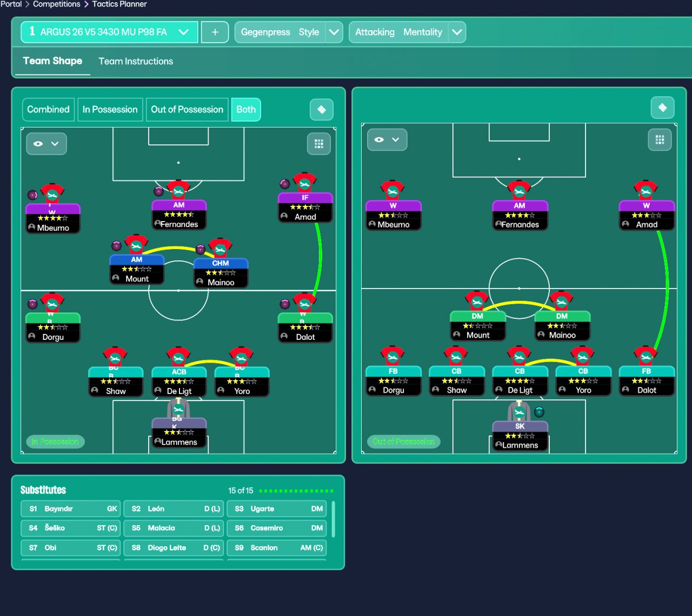Image resolution: width=692 pixels, height=616 pixels.
Task: Select Fernandes's shirt on the out-of-possession pitch
Action: tap(519, 191)
